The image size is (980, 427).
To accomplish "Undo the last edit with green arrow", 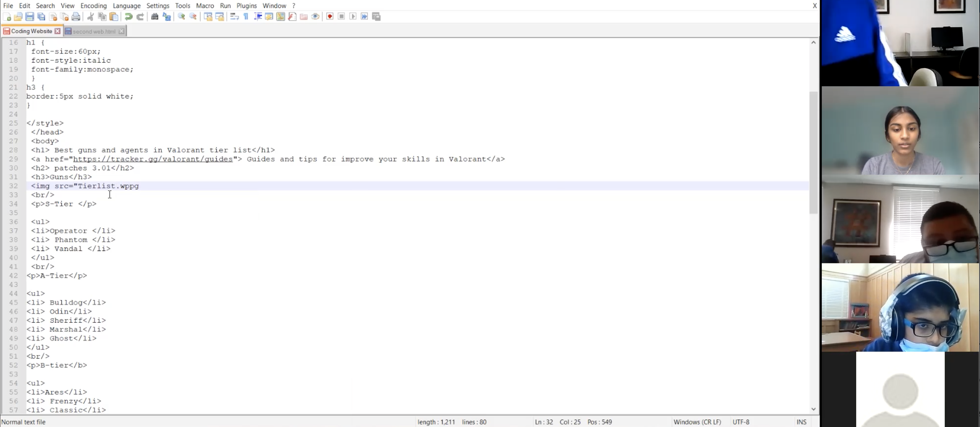I will point(128,16).
